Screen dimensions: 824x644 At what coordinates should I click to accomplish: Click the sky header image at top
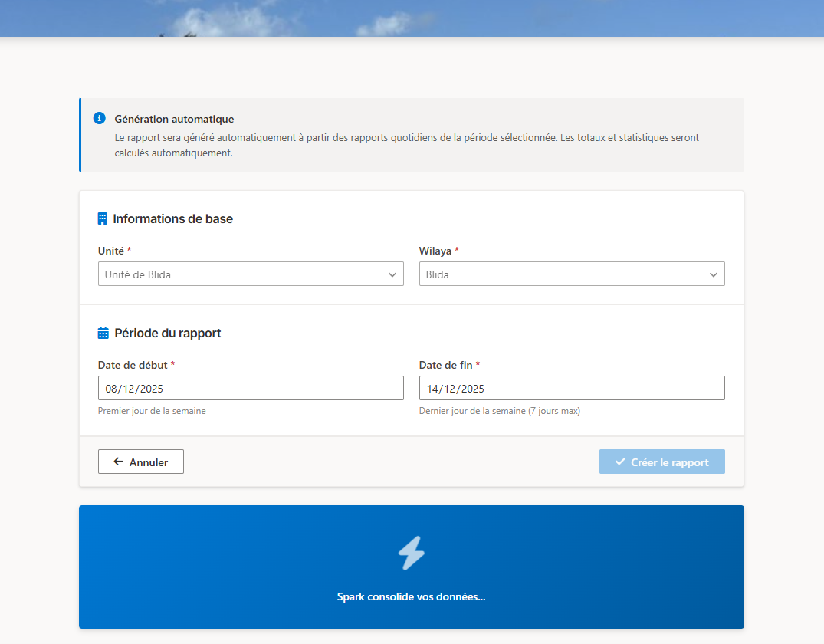pos(412,18)
